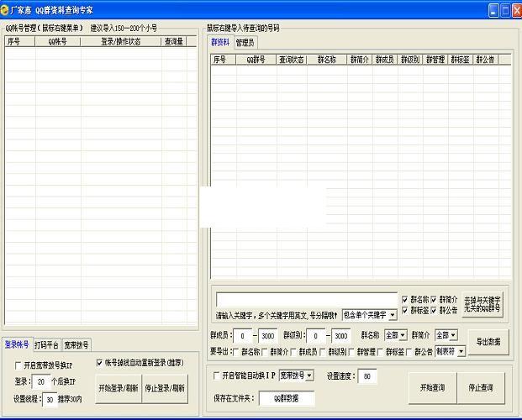The image size is (522, 420).
Task: Click the keyword input text field
Action: point(306,299)
